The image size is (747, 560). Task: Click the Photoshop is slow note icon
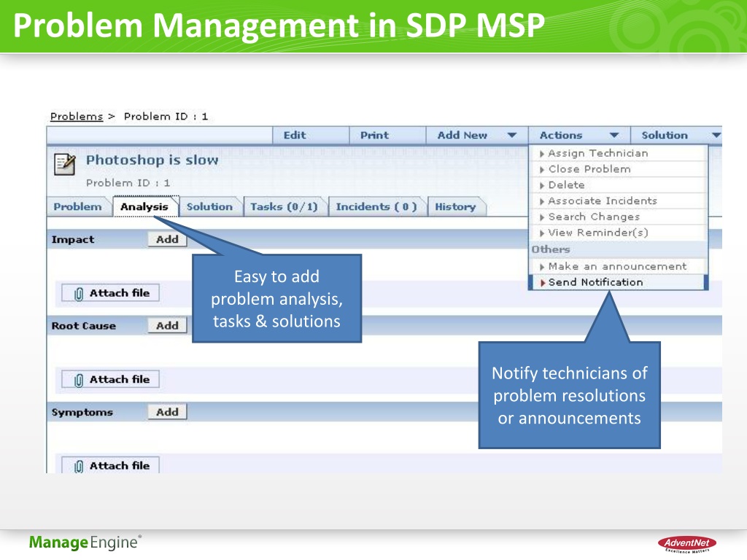(x=64, y=165)
